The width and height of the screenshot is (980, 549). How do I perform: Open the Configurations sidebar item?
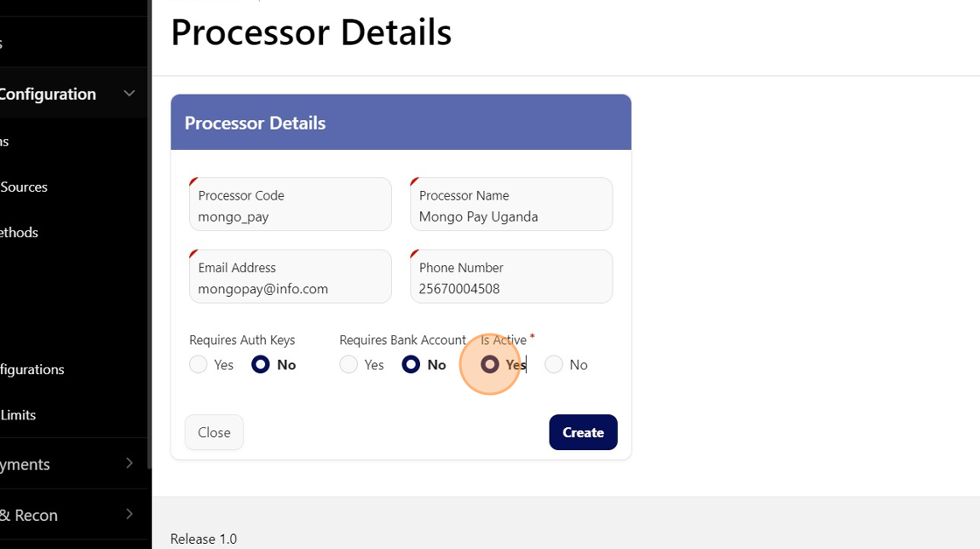click(32, 370)
